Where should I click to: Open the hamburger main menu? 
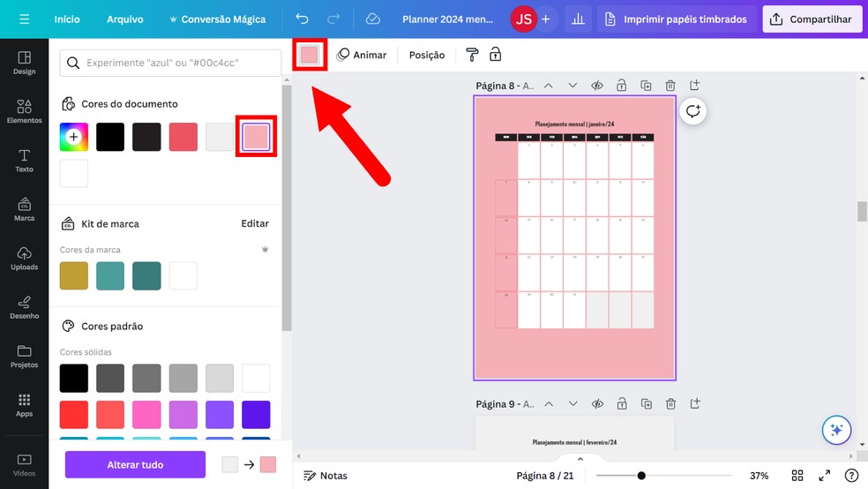[x=25, y=19]
